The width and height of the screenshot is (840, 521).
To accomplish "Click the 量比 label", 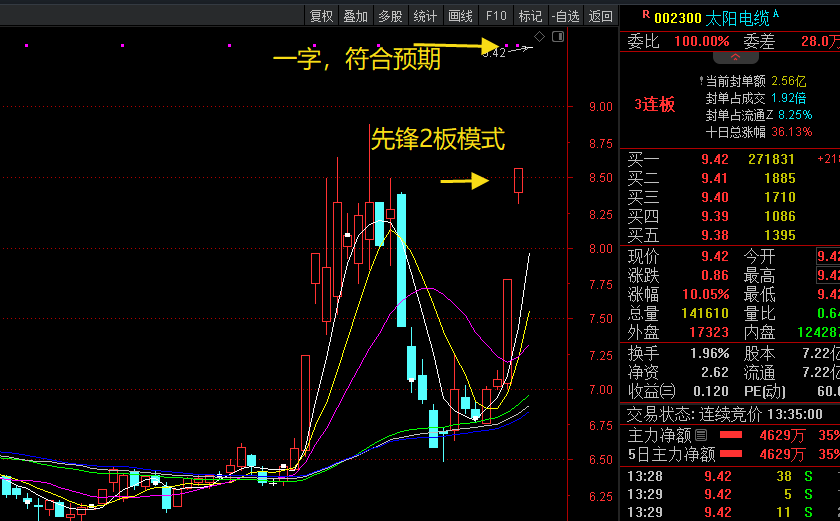I will point(759,313).
